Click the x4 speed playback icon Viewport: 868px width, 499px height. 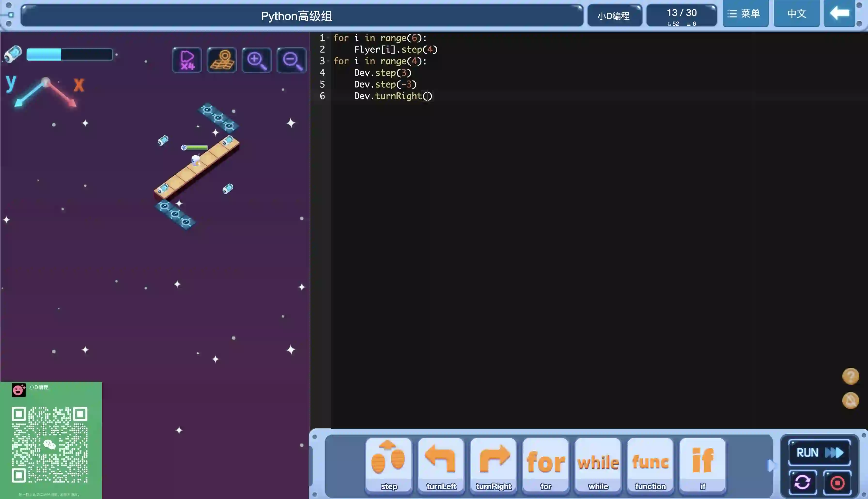coord(187,60)
